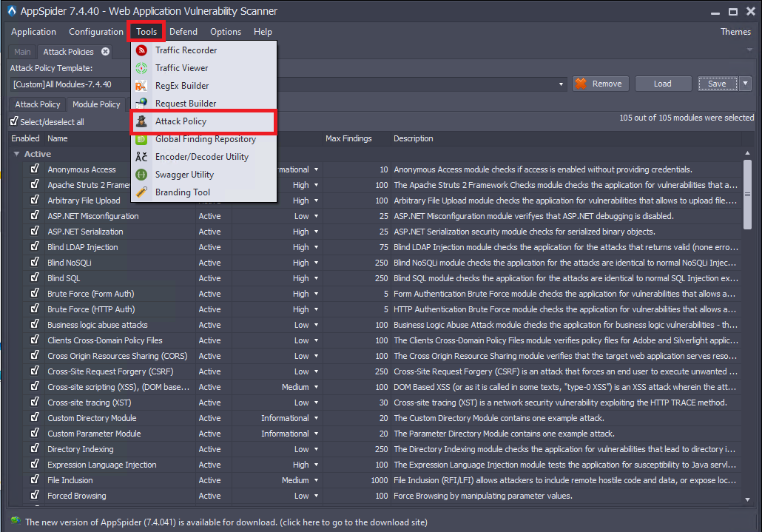Click the Load button
This screenshot has width=762, height=532.
(662, 84)
